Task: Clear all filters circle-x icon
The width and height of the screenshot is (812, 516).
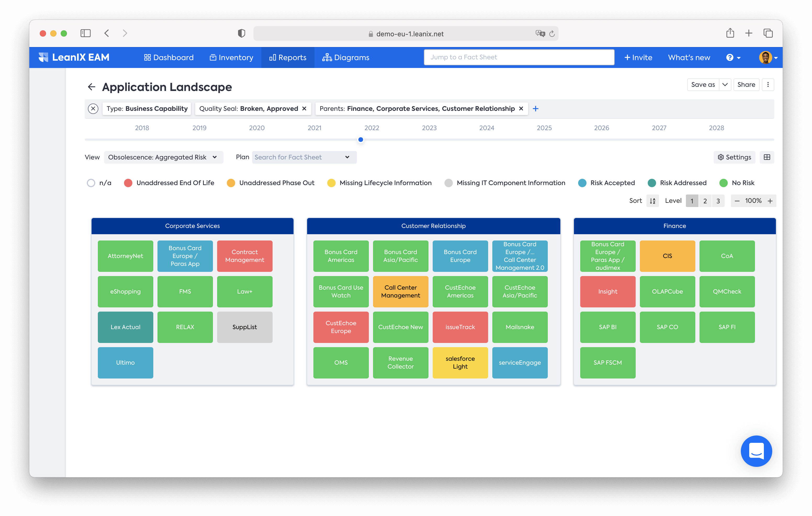Action: pos(93,108)
